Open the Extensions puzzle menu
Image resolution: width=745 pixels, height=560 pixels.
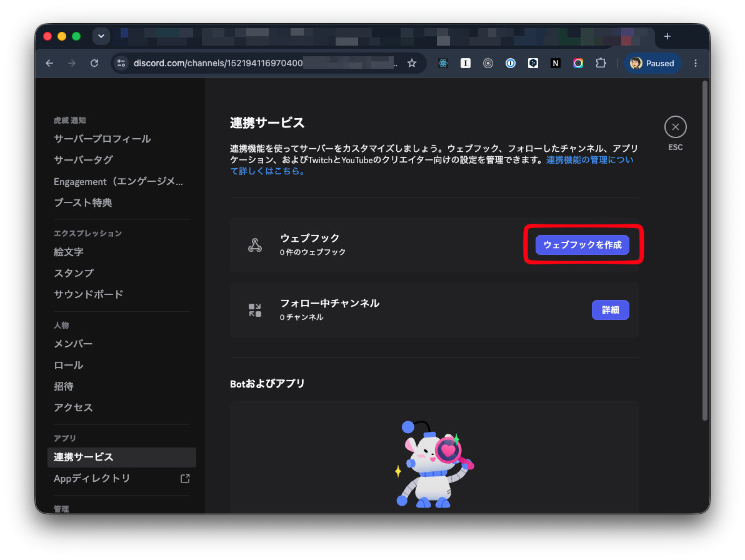(601, 63)
